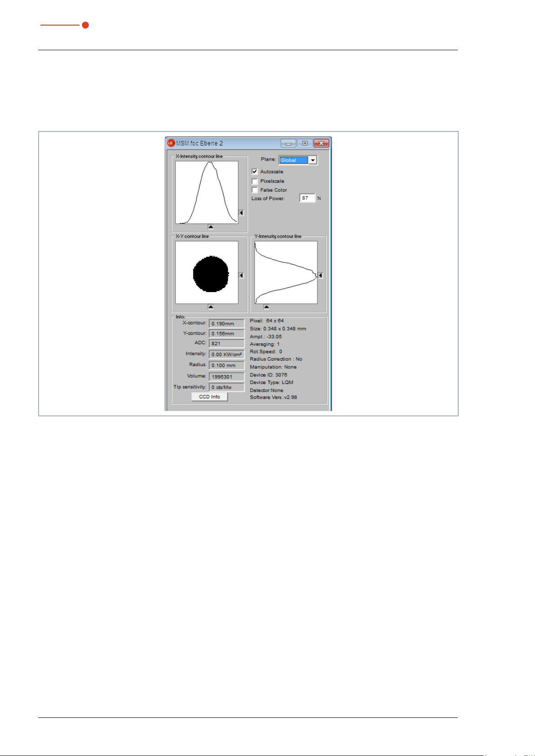Viewport: 535px width, 756px height.
Task: Click the 'Pixel: 64 x 64' text
Action: pos(267,321)
